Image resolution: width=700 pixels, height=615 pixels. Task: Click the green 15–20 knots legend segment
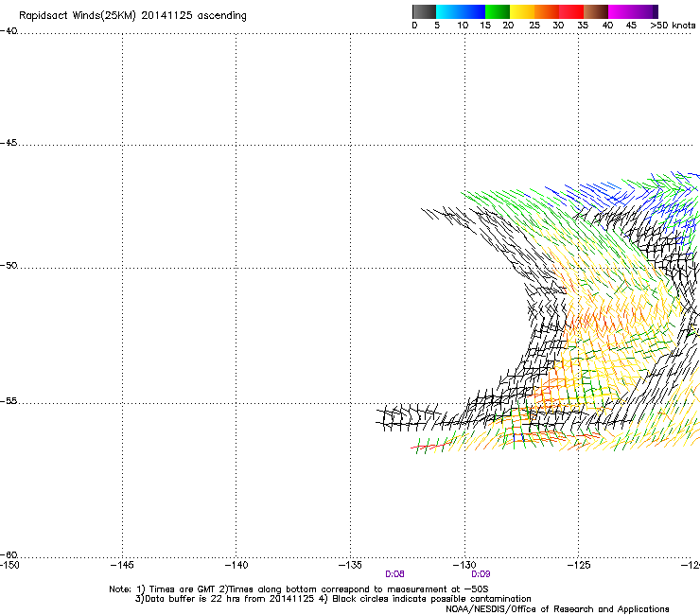498,11
